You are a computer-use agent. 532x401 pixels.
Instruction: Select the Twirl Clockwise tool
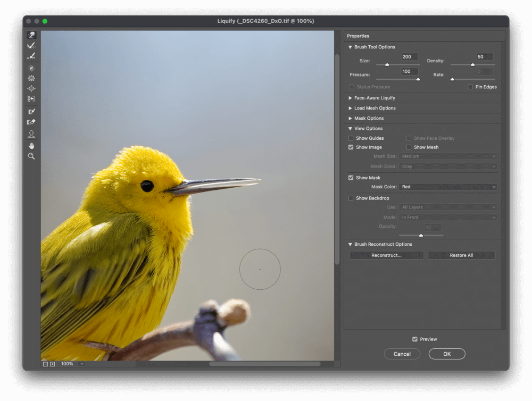click(x=31, y=68)
